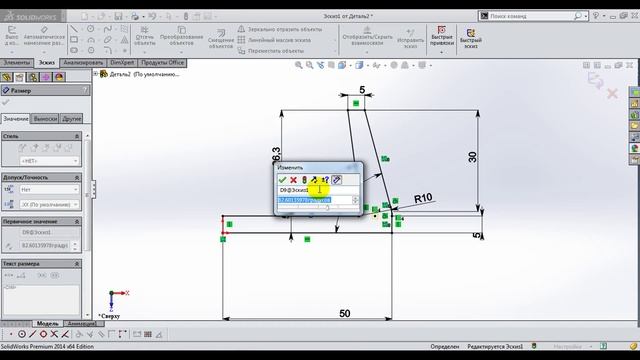Click Преобразование объектов convert entities tool
The image size is (640, 360).
[x=181, y=37]
